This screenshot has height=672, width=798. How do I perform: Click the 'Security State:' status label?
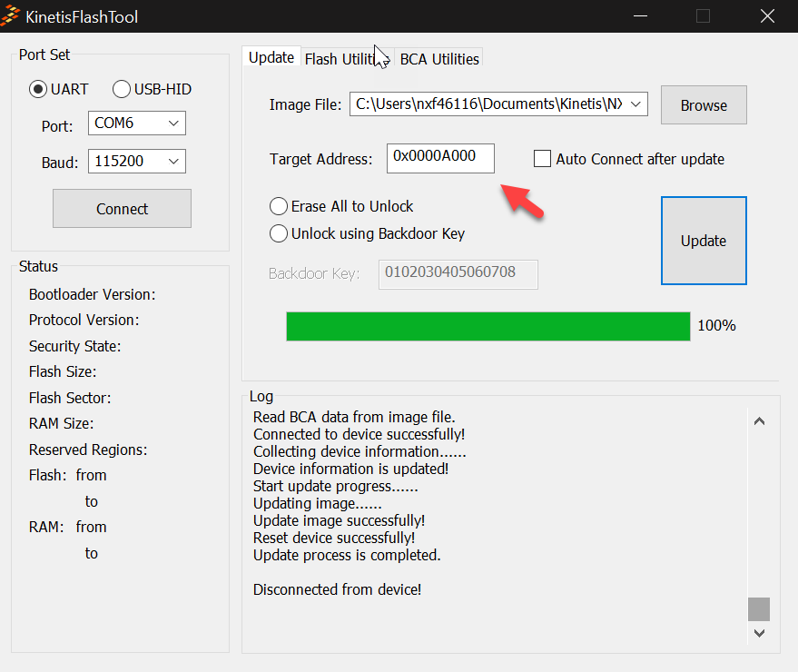click(x=74, y=346)
